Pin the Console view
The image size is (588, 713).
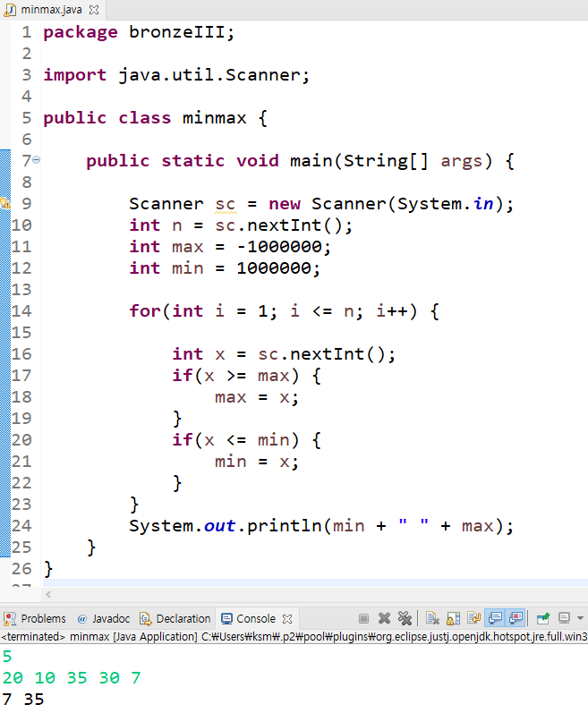coord(543,618)
